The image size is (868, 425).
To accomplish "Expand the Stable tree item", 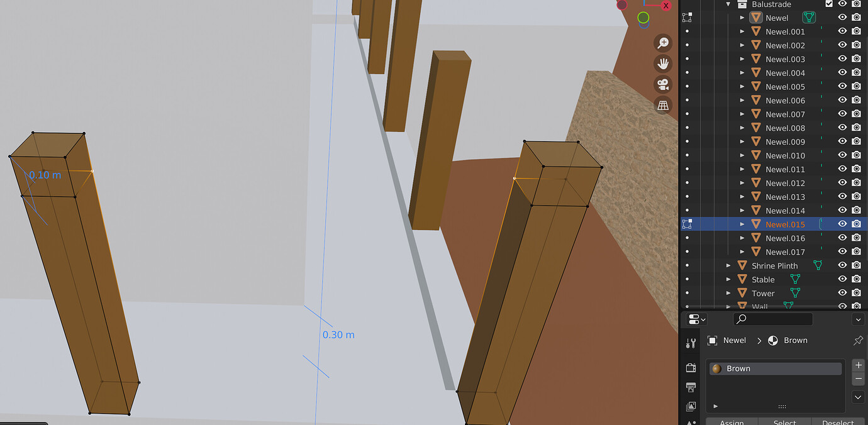I will [728, 279].
